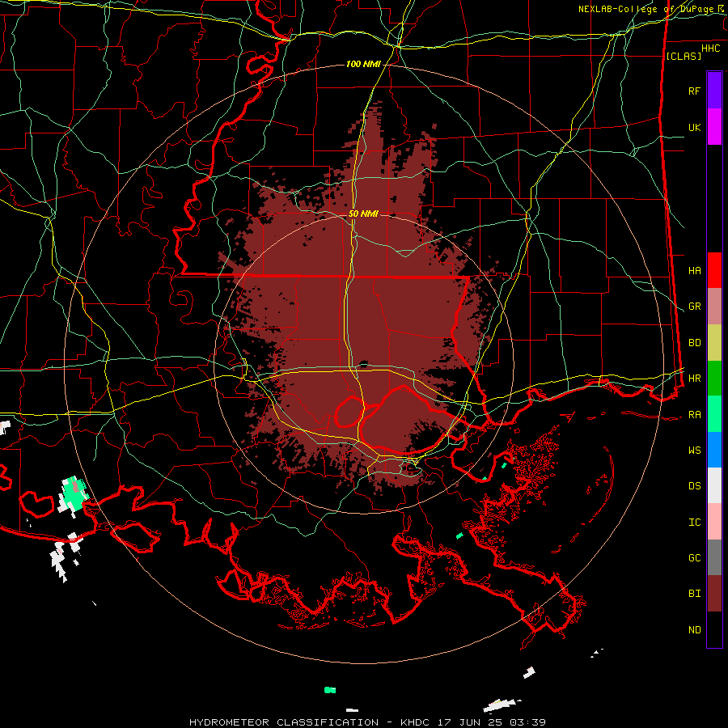The image size is (728, 728).
Task: Click the HA legend label
Action: coord(694,270)
